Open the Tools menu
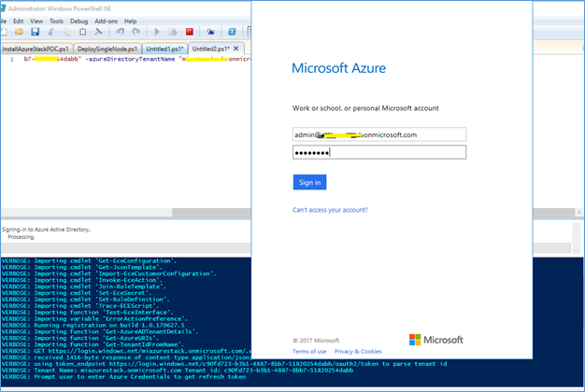585x392 pixels. 56,21
